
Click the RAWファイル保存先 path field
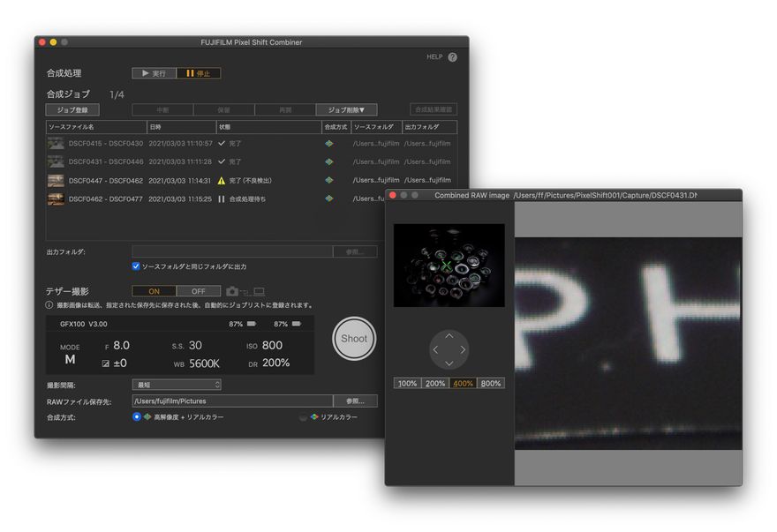pyautogui.click(x=232, y=401)
